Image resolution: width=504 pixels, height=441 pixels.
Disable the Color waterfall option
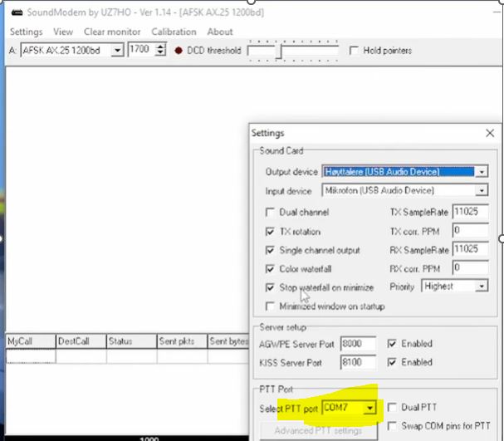point(270,269)
